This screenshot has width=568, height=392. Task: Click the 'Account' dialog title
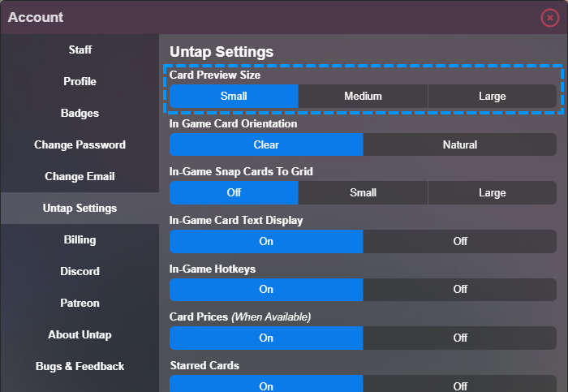click(x=36, y=17)
